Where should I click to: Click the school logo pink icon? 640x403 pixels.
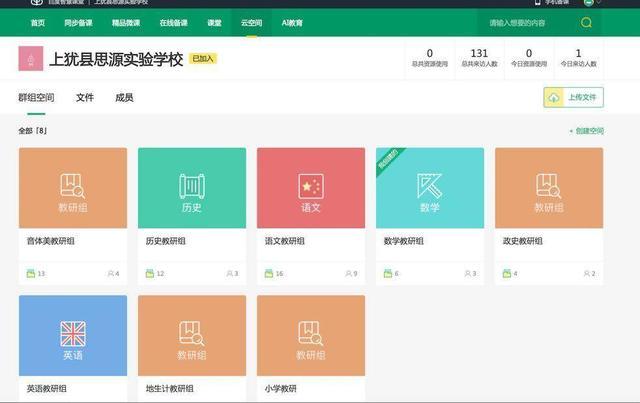coord(31,59)
